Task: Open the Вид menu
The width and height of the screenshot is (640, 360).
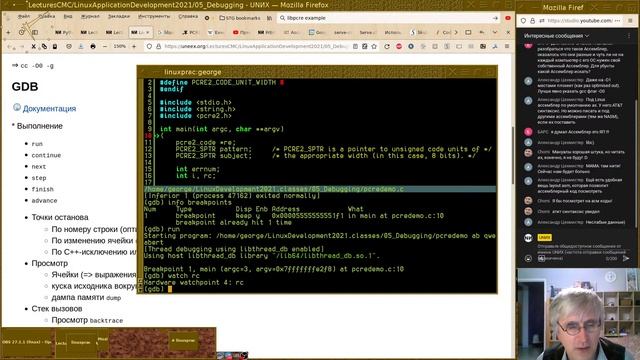Action: (68, 16)
